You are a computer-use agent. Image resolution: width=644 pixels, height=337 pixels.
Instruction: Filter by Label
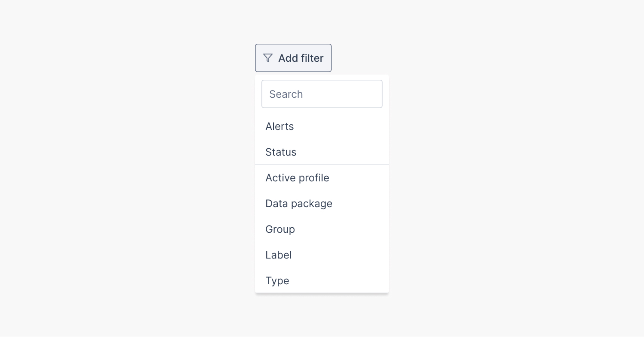tap(278, 255)
